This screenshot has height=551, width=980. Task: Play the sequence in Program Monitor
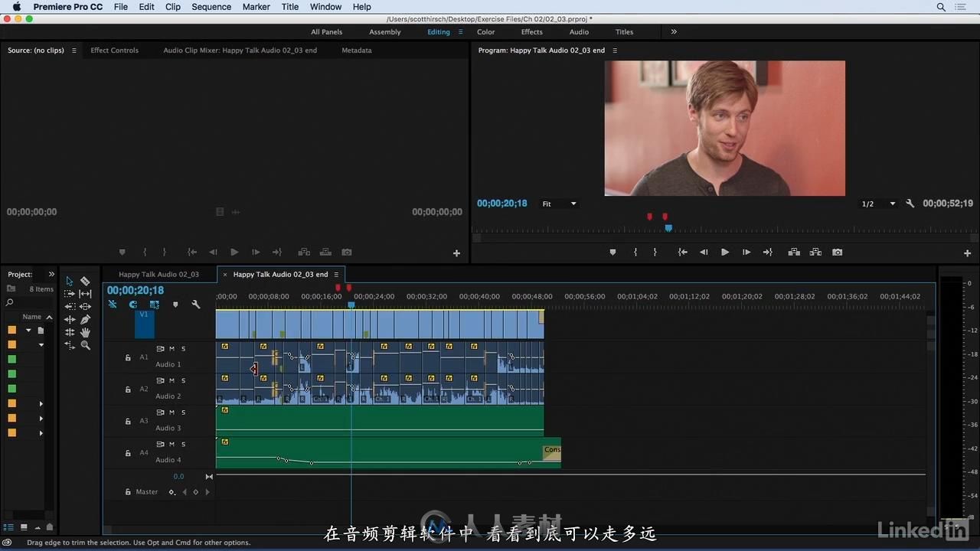pyautogui.click(x=725, y=252)
